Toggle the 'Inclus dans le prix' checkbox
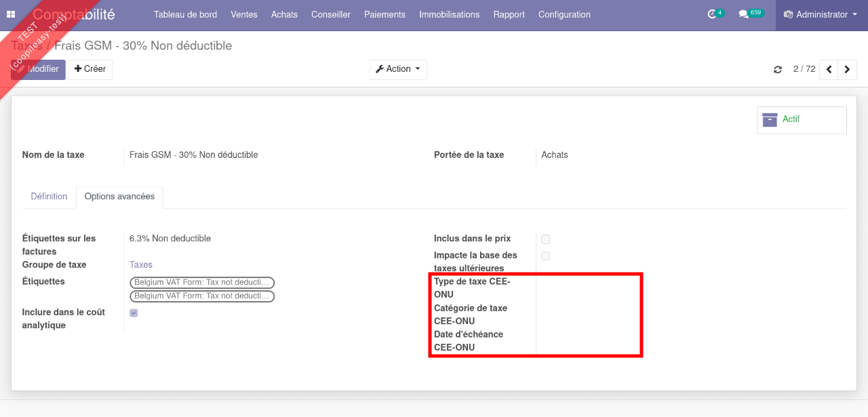This screenshot has height=417, width=868. [x=546, y=239]
